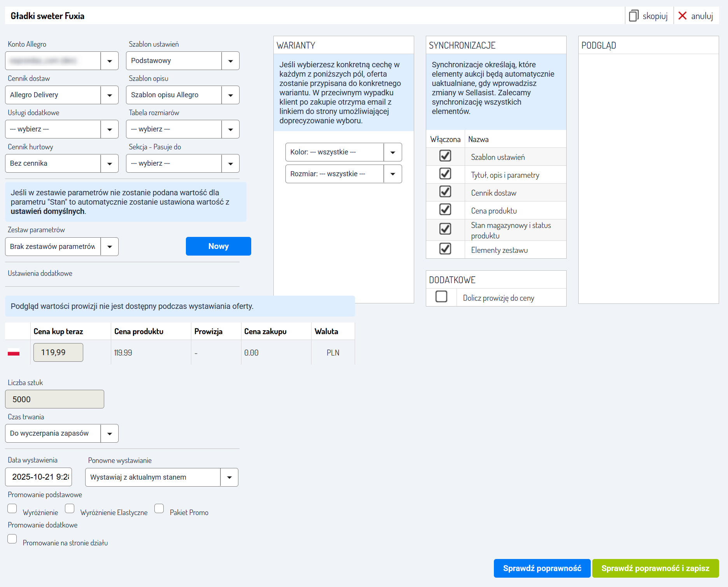
Task: Expand the Szablon ustawień dropdown
Action: pyautogui.click(x=231, y=61)
